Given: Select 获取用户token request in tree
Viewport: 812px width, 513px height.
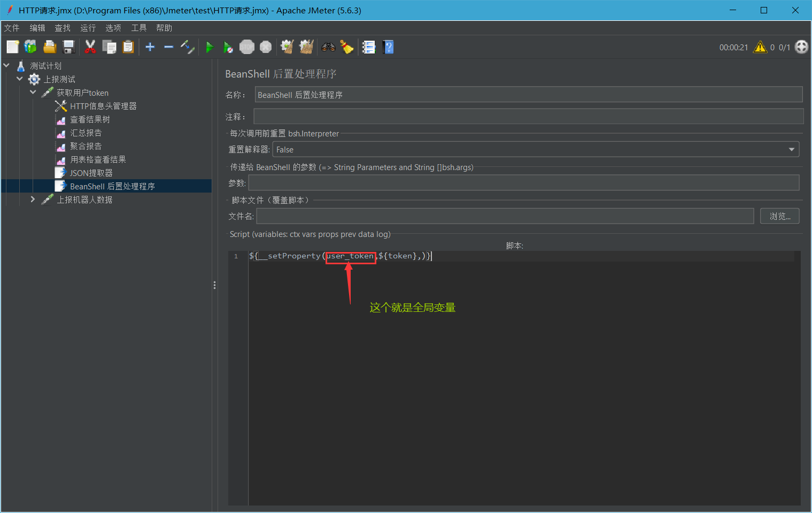Looking at the screenshot, I should [82, 93].
